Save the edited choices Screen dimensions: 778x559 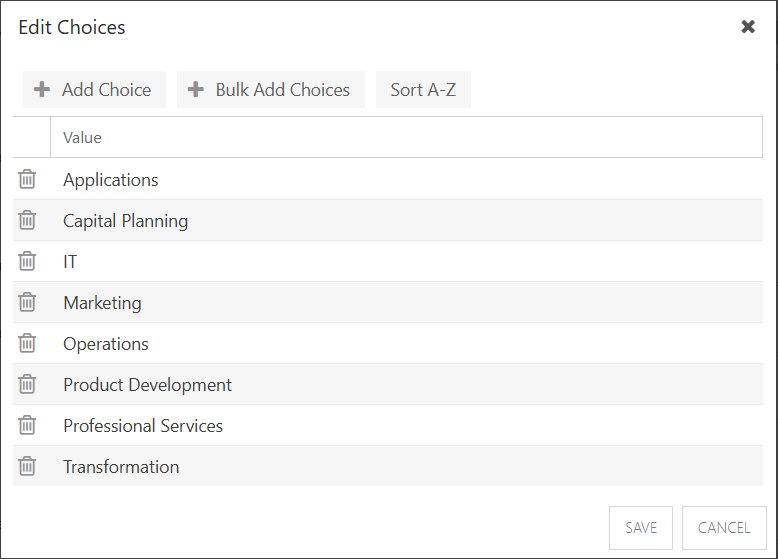[x=641, y=528]
